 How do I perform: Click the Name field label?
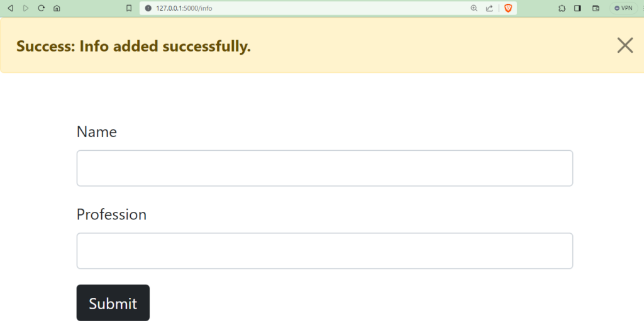point(97,132)
